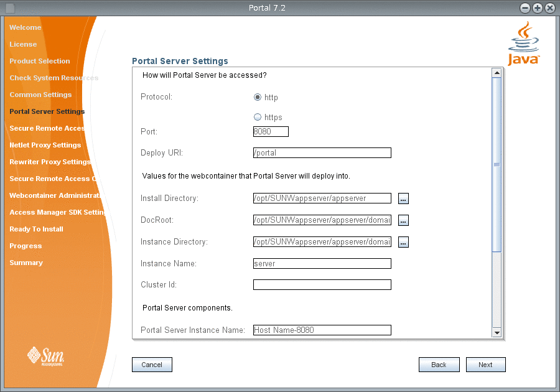Close the Portal 7.2 window
This screenshot has height=392, width=560.
(550, 8)
